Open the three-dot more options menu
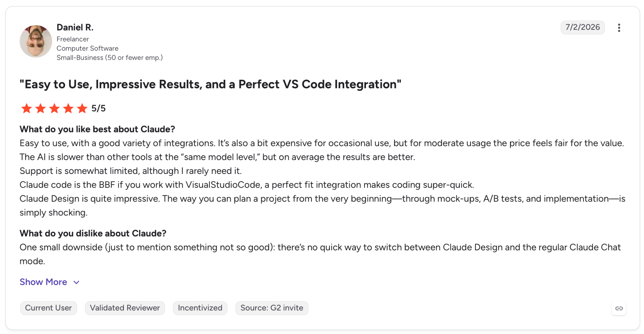 pyautogui.click(x=619, y=28)
